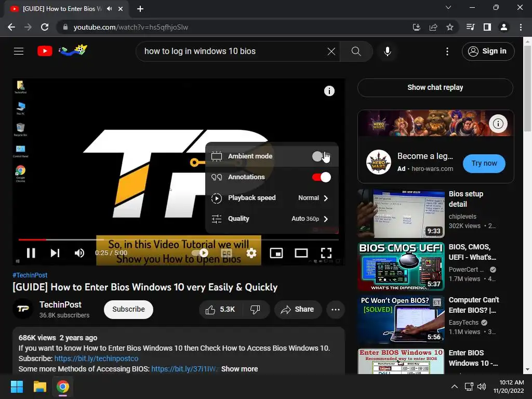532x399 pixels.
Task: Open TechinPost channel avatar
Action: click(x=23, y=309)
